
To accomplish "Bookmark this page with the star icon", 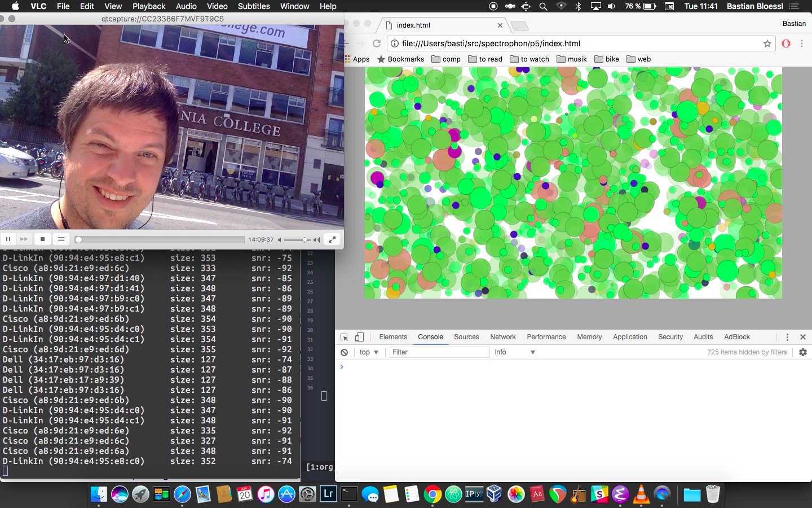I will (767, 43).
